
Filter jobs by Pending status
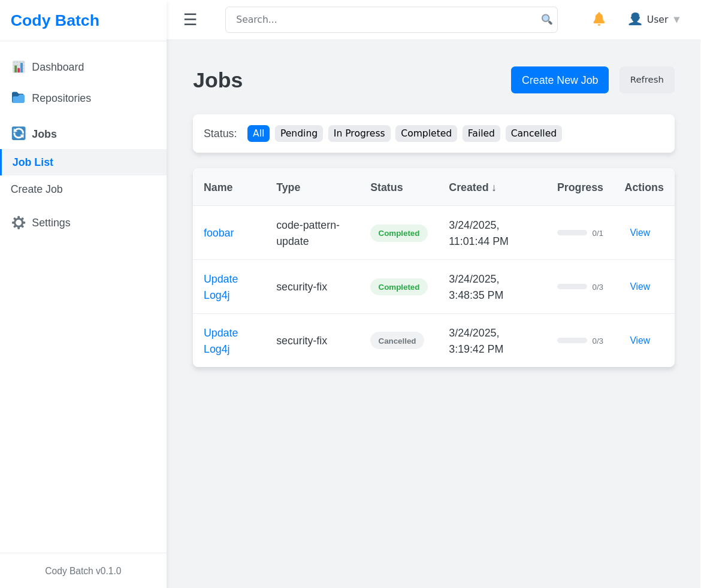[x=298, y=134]
